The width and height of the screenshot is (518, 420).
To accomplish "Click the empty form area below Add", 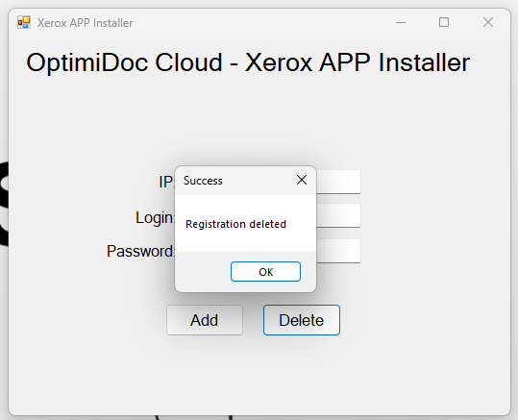I will (205, 370).
